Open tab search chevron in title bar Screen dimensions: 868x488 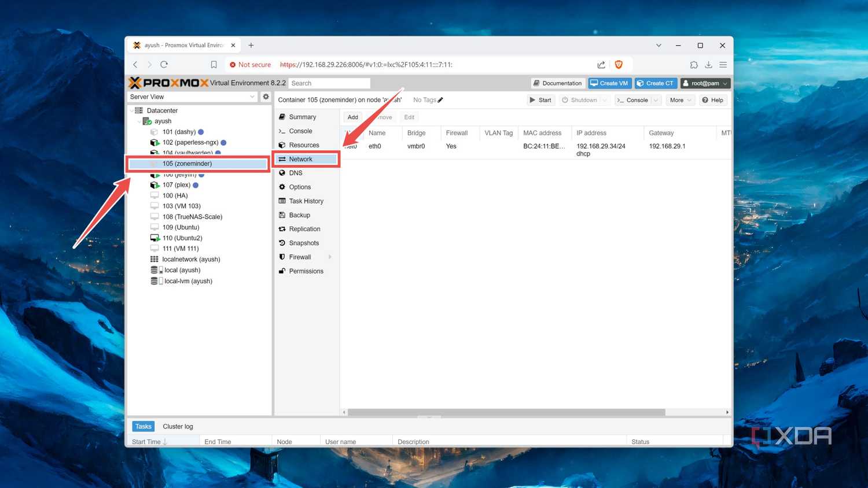click(659, 45)
